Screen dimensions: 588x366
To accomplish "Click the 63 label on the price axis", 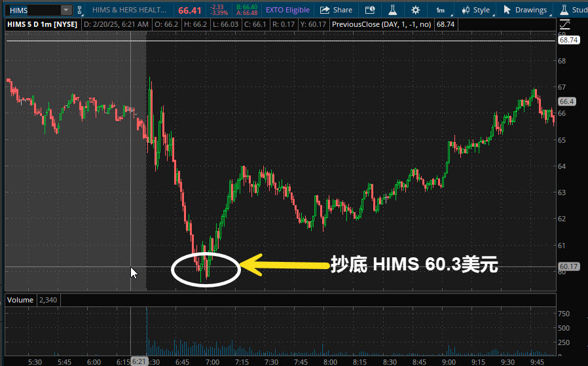I will [562, 192].
